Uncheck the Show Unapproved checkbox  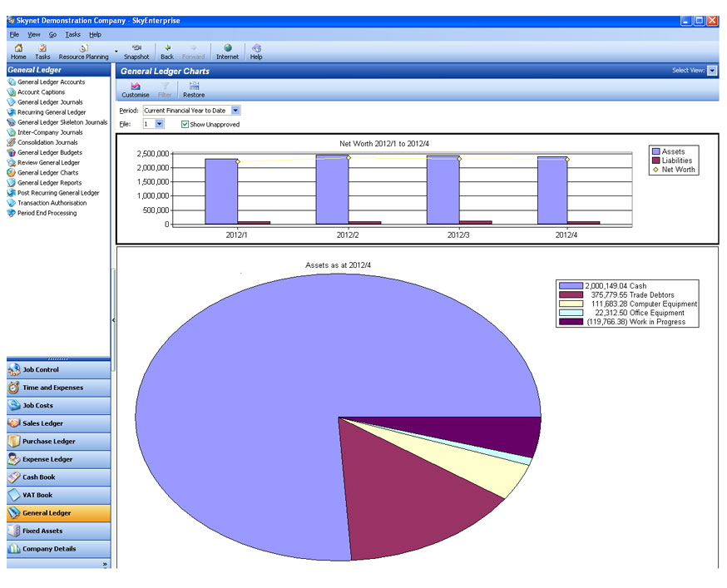point(185,122)
